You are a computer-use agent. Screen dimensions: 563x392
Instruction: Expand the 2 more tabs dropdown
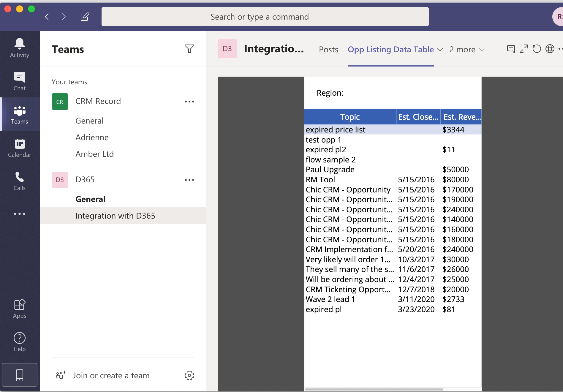click(x=467, y=50)
